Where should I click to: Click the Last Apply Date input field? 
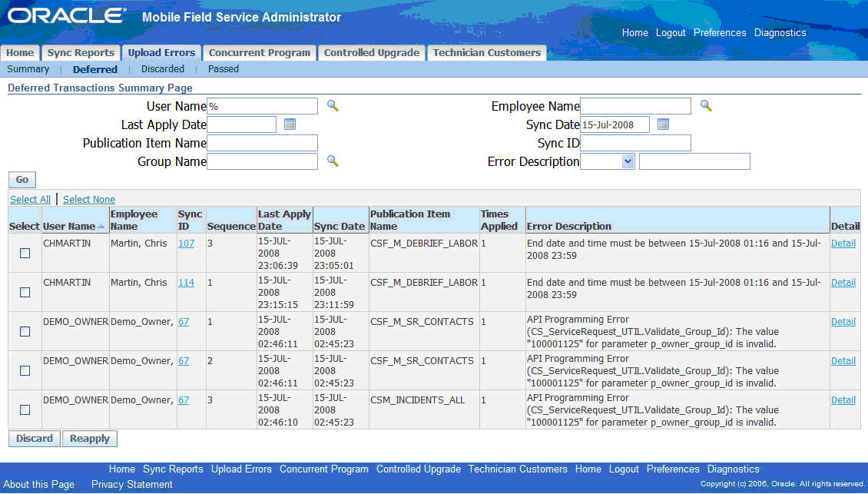tap(241, 124)
